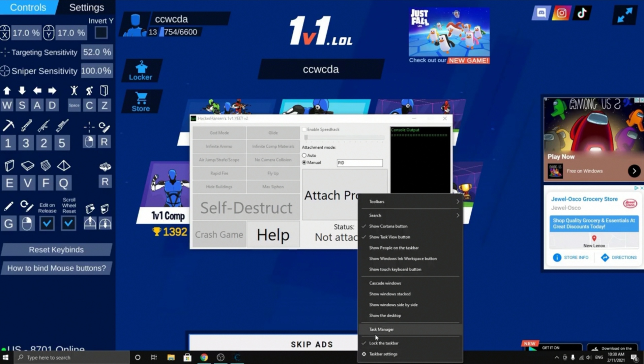644x364 pixels.
Task: Select the Auto attachment mode
Action: 304,155
